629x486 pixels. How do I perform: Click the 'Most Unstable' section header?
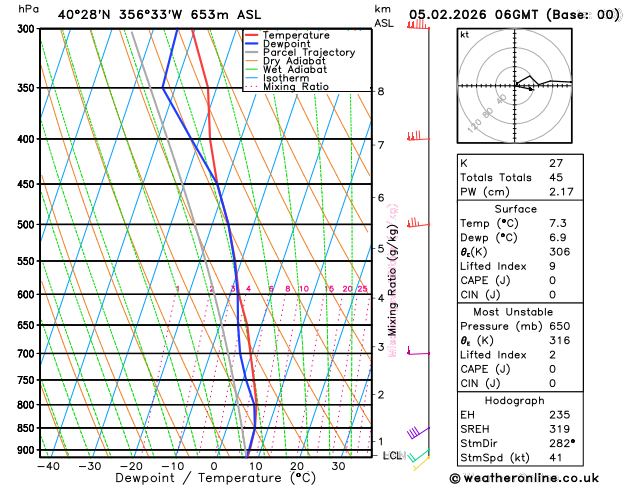pyautogui.click(x=514, y=312)
